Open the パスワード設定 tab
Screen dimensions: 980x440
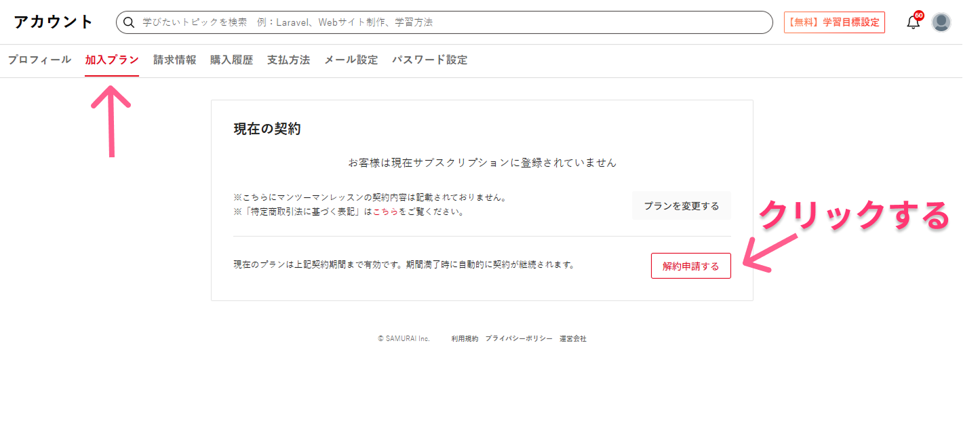[429, 60]
